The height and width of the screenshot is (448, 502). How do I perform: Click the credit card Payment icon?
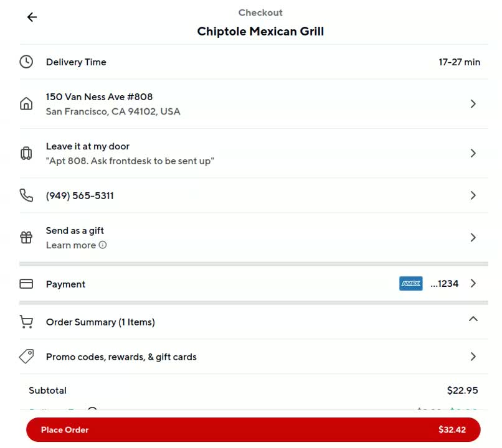click(26, 284)
